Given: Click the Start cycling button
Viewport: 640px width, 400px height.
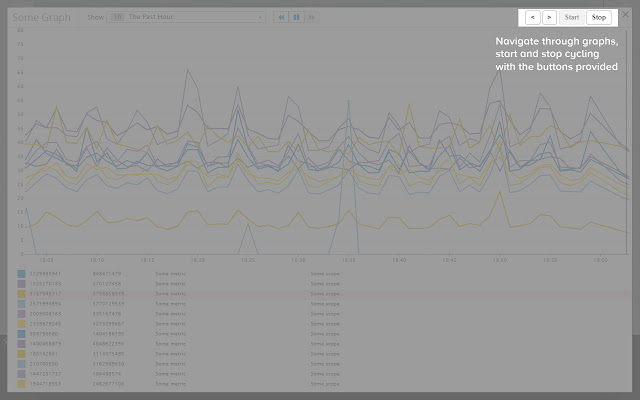Looking at the screenshot, I should click(571, 18).
